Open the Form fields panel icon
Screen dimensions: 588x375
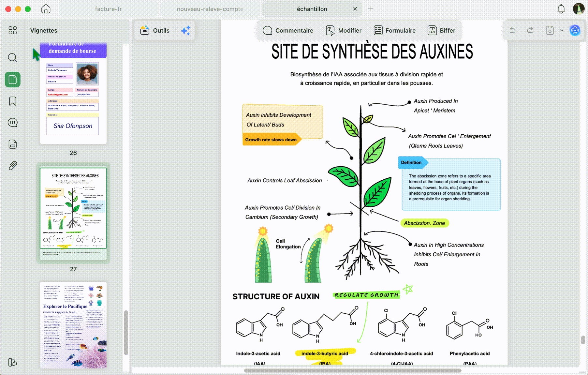tap(12, 144)
